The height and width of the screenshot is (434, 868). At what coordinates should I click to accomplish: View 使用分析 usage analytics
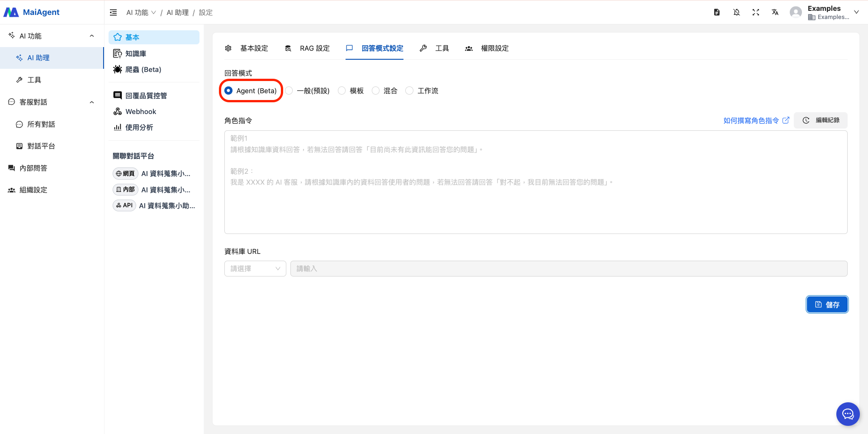(x=139, y=127)
